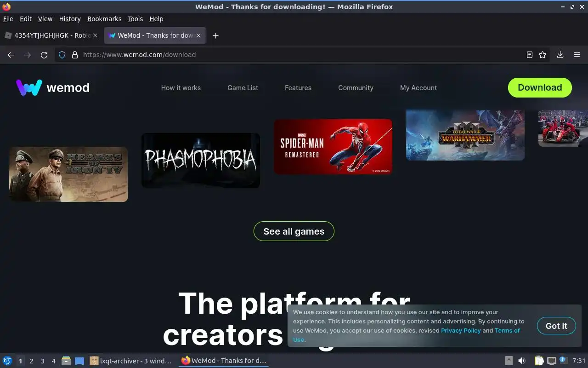Open volume control in the system tray

522,361
